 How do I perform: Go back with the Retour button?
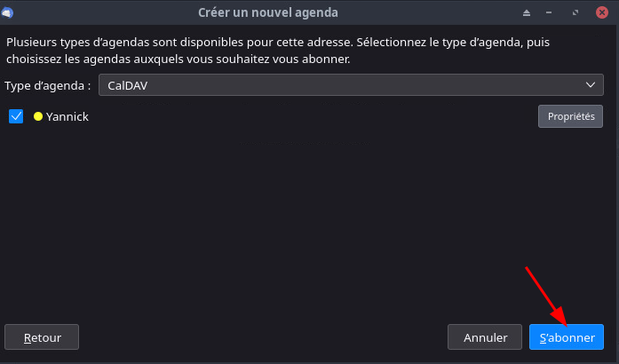click(42, 337)
